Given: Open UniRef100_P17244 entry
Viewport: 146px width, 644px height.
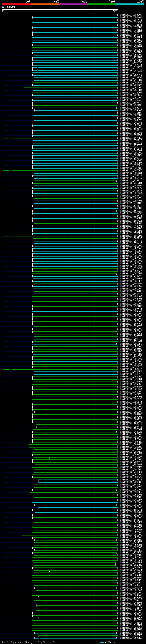Looking at the screenshot, I should pyautogui.click(x=131, y=65).
